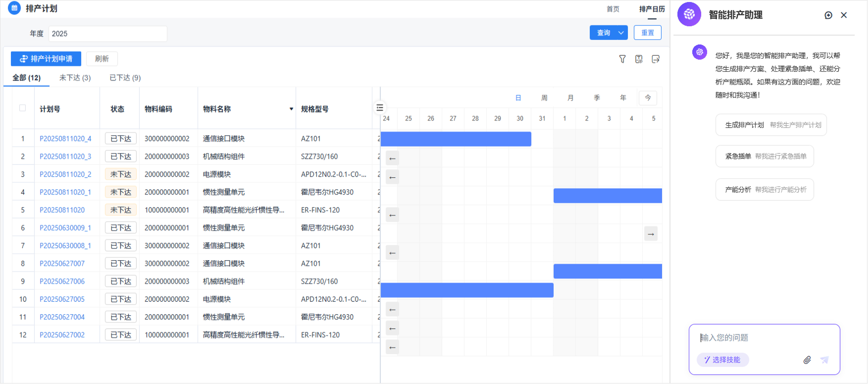This screenshot has width=868, height=384.
Task: Check the select-all checkbox in table header
Action: pos(23,108)
